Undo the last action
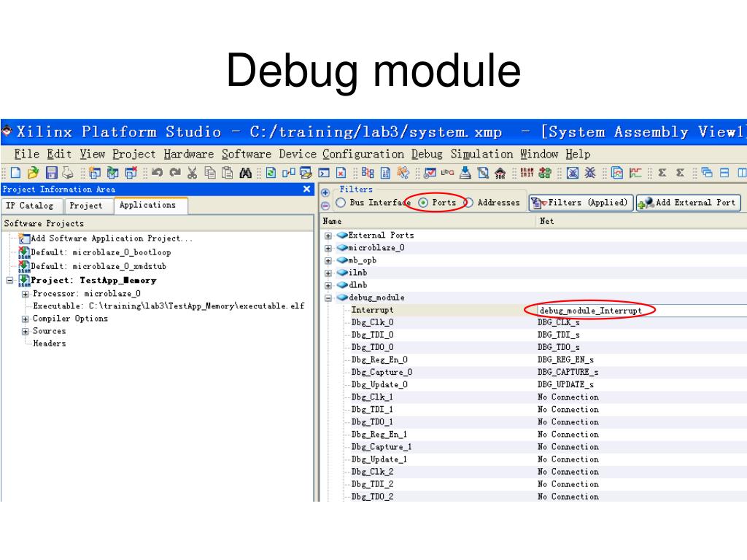This screenshot has height=560, width=747. click(158, 173)
